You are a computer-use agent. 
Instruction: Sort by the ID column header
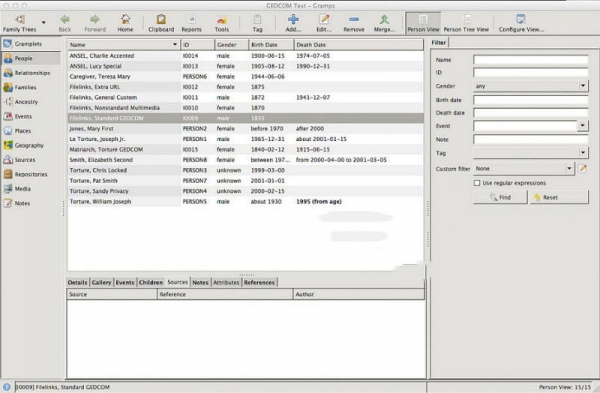pos(197,45)
